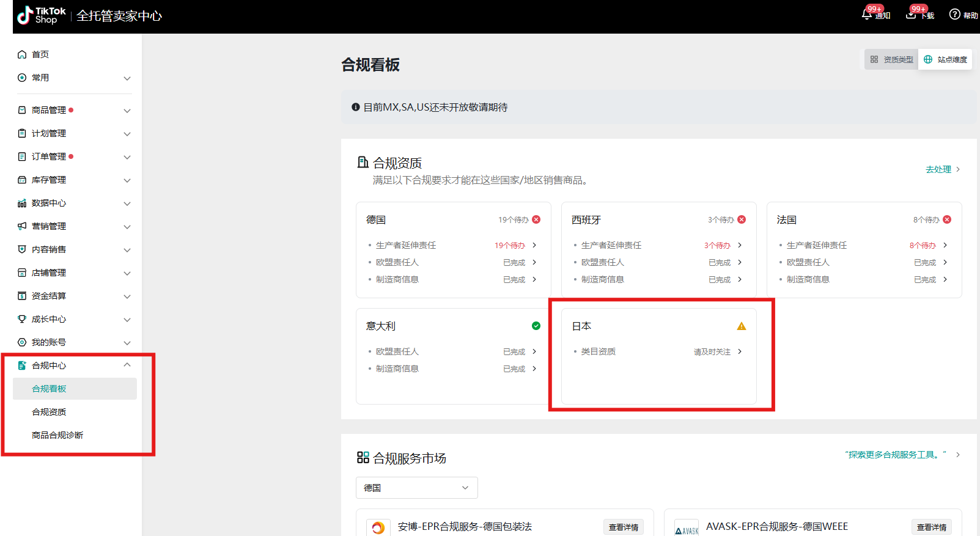Click the red error icon on 德国 card
This screenshot has width=980, height=536.
click(536, 219)
